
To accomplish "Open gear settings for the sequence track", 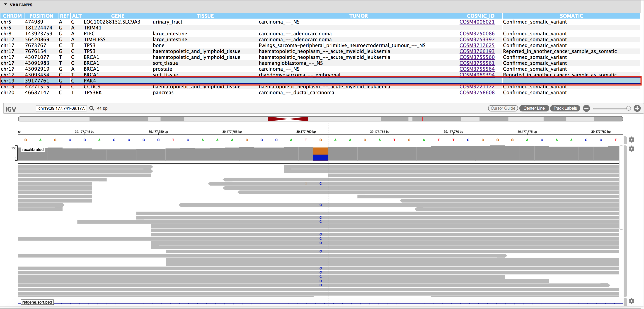I will (x=631, y=140).
